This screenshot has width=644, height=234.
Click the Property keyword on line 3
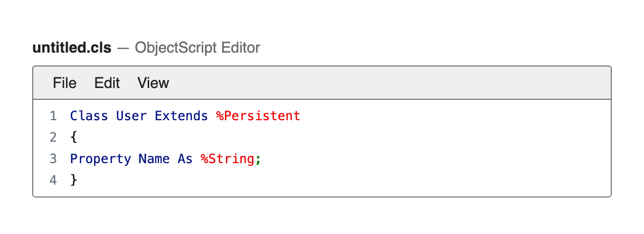(x=100, y=159)
